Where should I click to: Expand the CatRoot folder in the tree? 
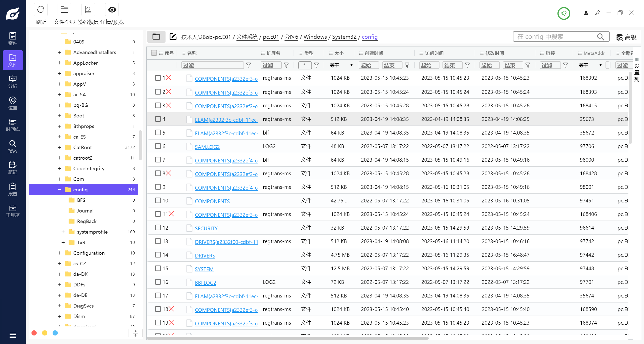tap(59, 147)
